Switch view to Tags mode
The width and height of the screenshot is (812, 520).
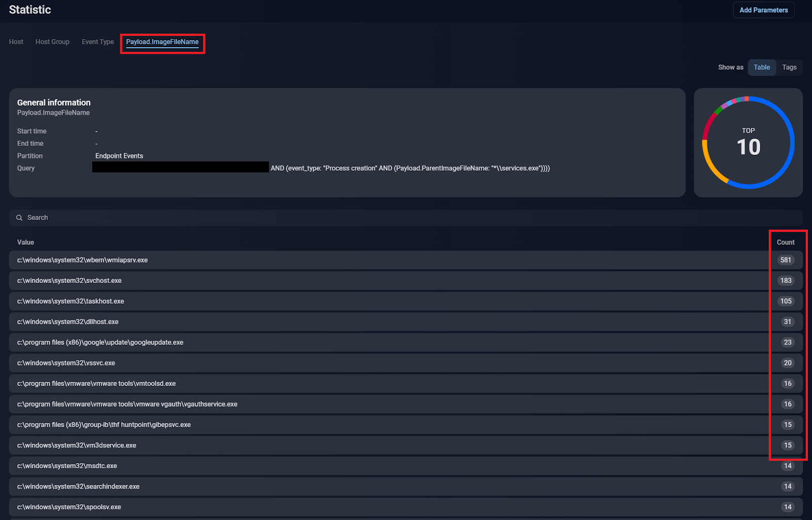[789, 68]
